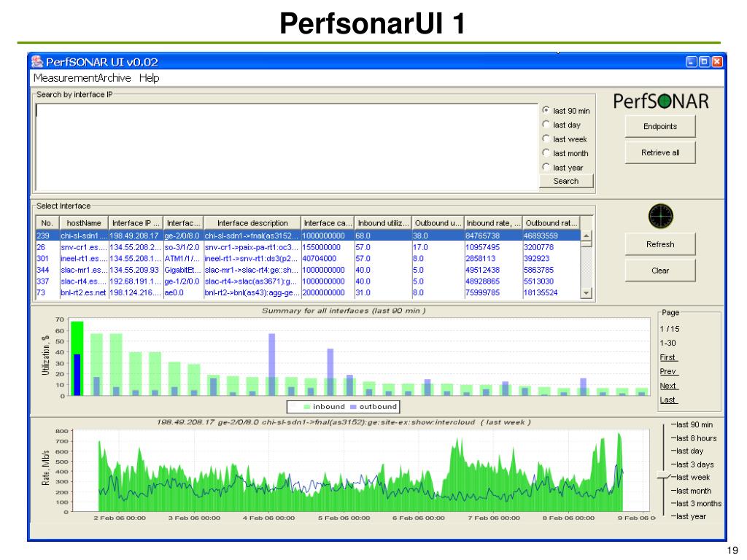
Task: Click in the Search by interface IP field
Action: point(287,147)
